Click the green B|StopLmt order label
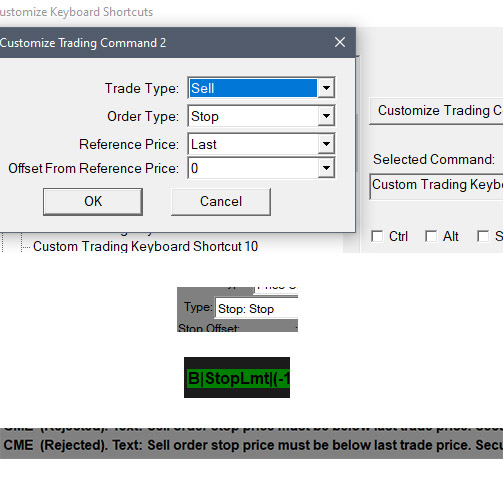This screenshot has width=503, height=500. (238, 378)
